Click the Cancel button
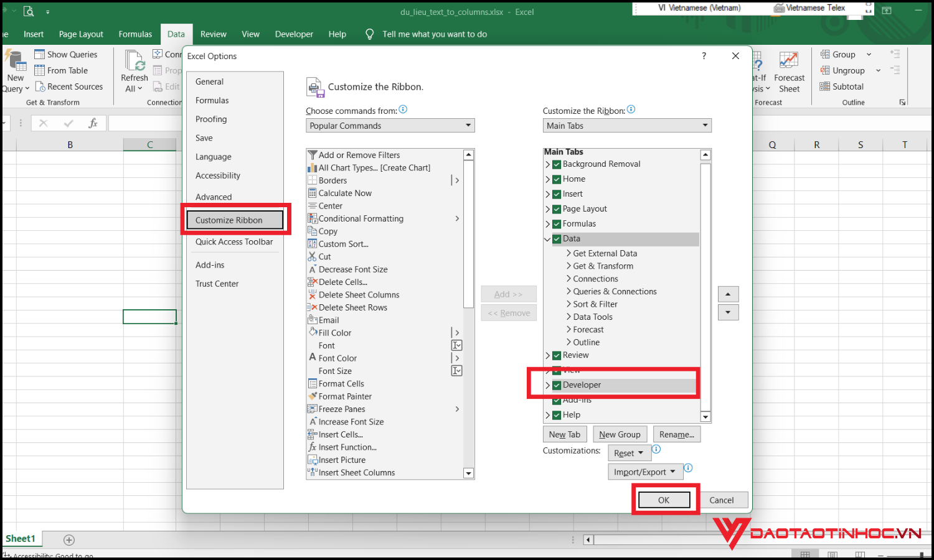Image resolution: width=934 pixels, height=560 pixels. [721, 500]
